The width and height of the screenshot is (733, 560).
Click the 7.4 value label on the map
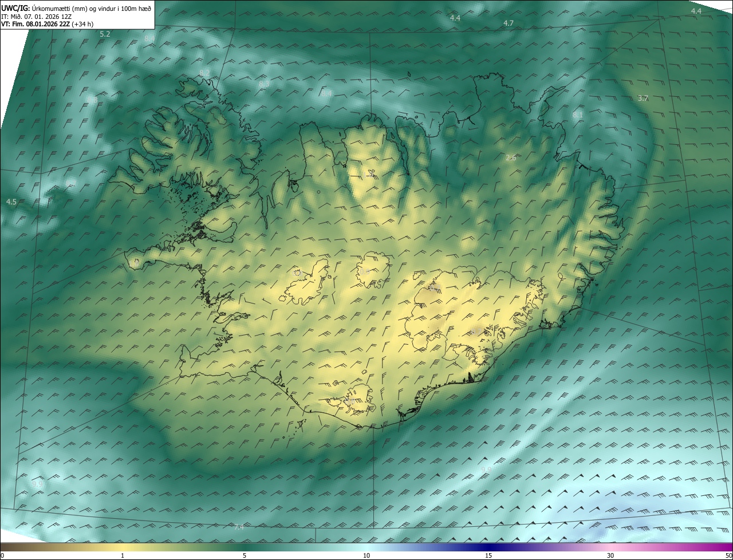coord(239,527)
